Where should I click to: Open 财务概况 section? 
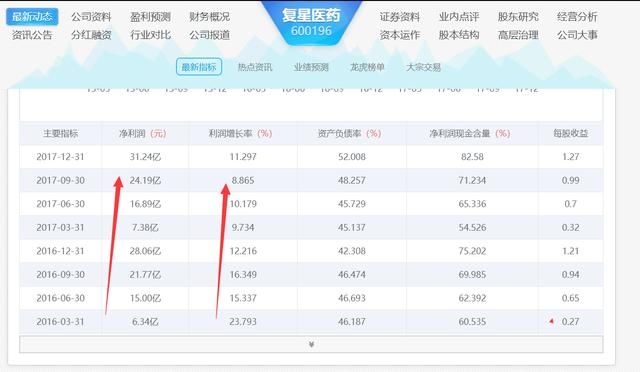coord(209,17)
